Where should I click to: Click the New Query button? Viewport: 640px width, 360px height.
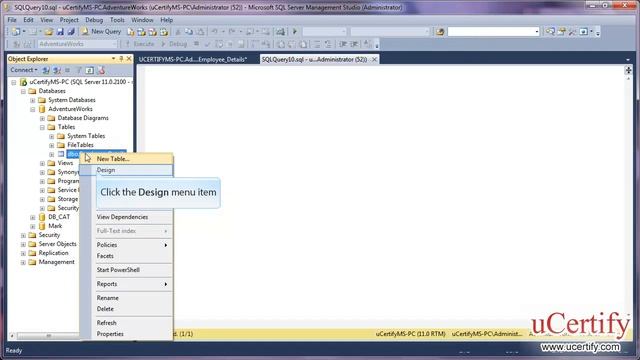pyautogui.click(x=101, y=31)
